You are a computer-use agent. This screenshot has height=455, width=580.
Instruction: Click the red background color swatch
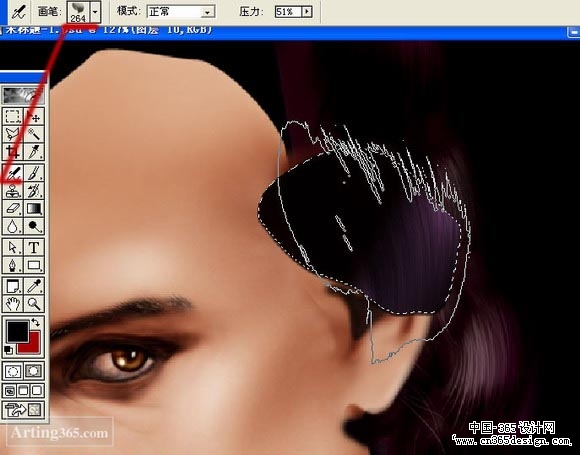click(x=31, y=343)
